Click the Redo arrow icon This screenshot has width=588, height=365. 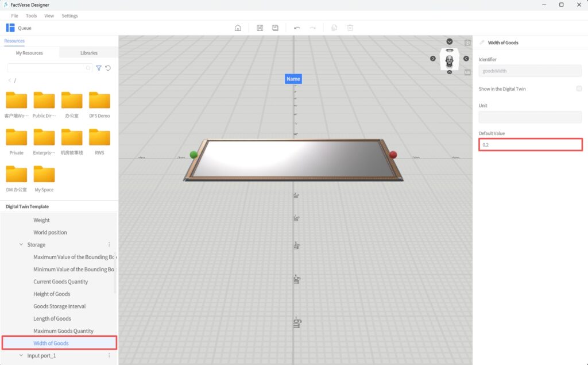312,28
